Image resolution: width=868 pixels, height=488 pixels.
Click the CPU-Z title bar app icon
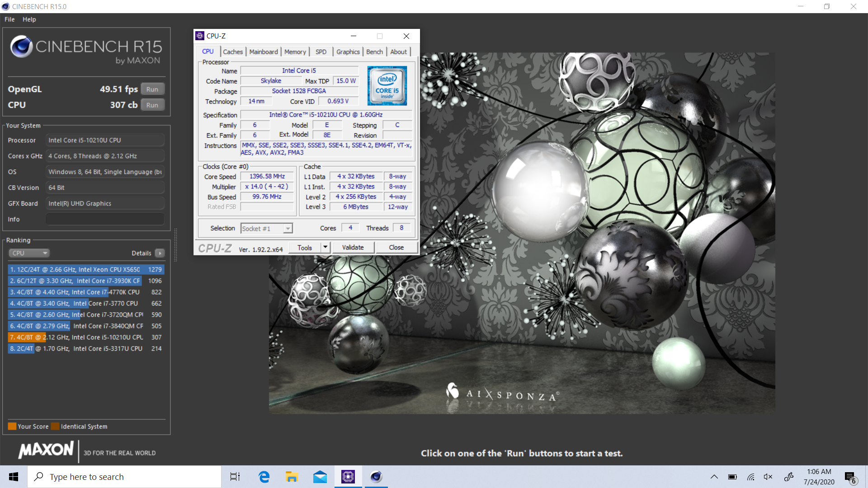(200, 36)
